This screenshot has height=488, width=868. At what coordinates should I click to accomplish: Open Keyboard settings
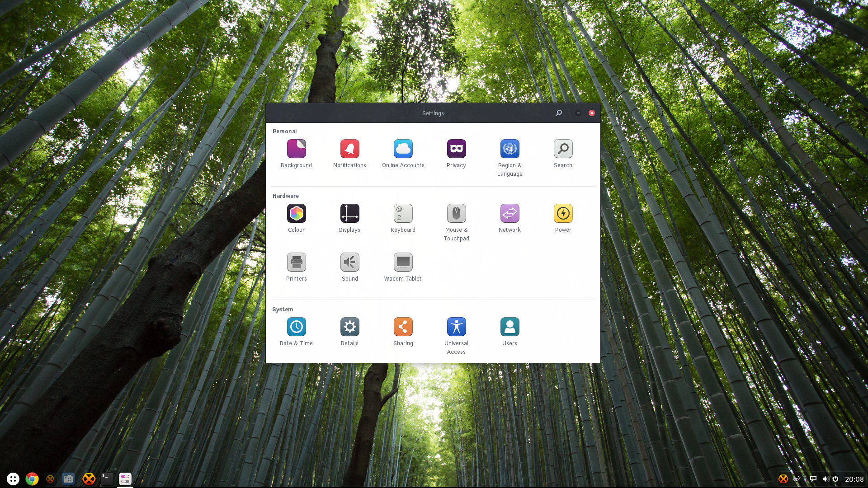click(x=403, y=213)
